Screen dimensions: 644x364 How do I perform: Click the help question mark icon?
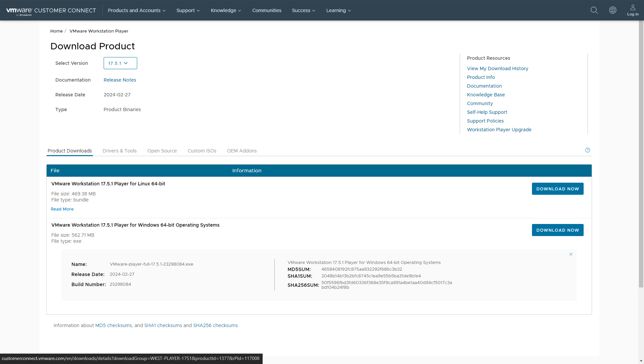(x=587, y=150)
